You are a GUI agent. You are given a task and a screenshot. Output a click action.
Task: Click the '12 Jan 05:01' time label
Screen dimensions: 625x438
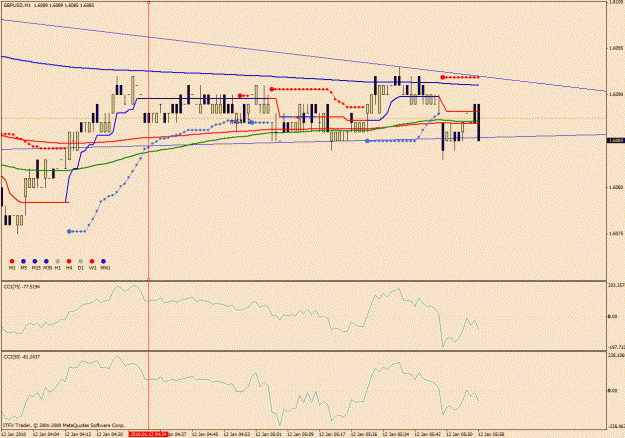[x=269, y=434]
